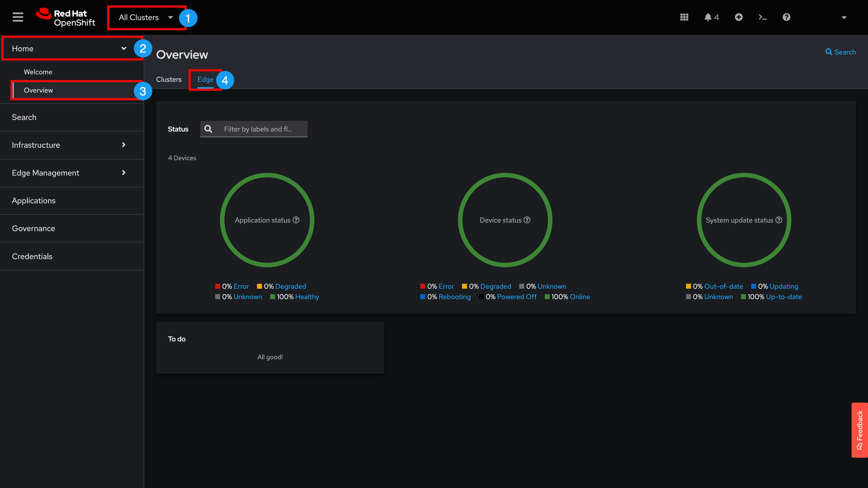This screenshot has height=488, width=868.
Task: Click the filter search magnifier icon
Action: pyautogui.click(x=209, y=129)
